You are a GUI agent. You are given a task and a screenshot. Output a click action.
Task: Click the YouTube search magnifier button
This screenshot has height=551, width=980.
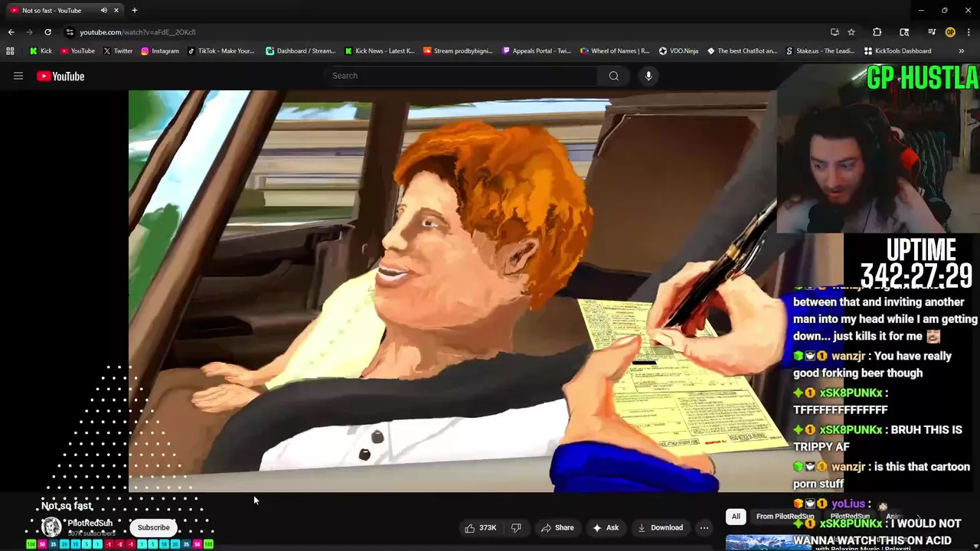click(613, 76)
